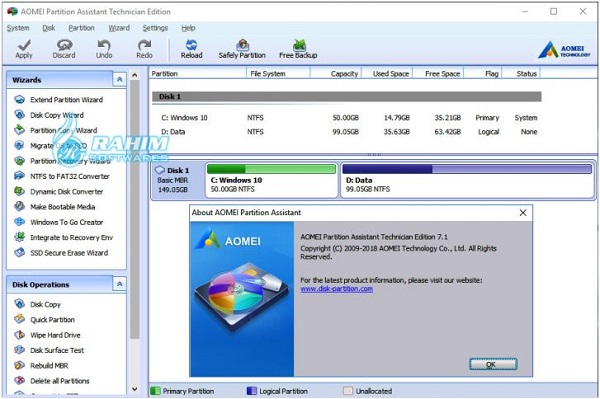
Task: Sort by the File System column header
Action: click(x=278, y=73)
